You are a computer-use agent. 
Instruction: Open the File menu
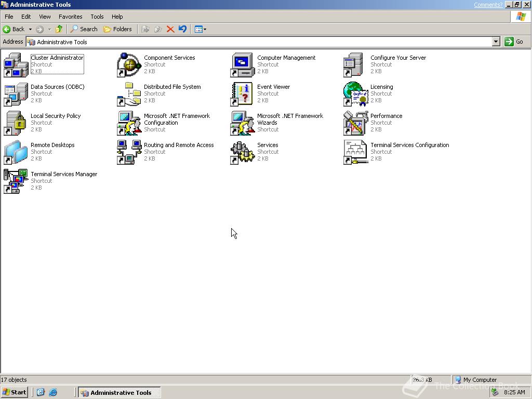point(9,17)
